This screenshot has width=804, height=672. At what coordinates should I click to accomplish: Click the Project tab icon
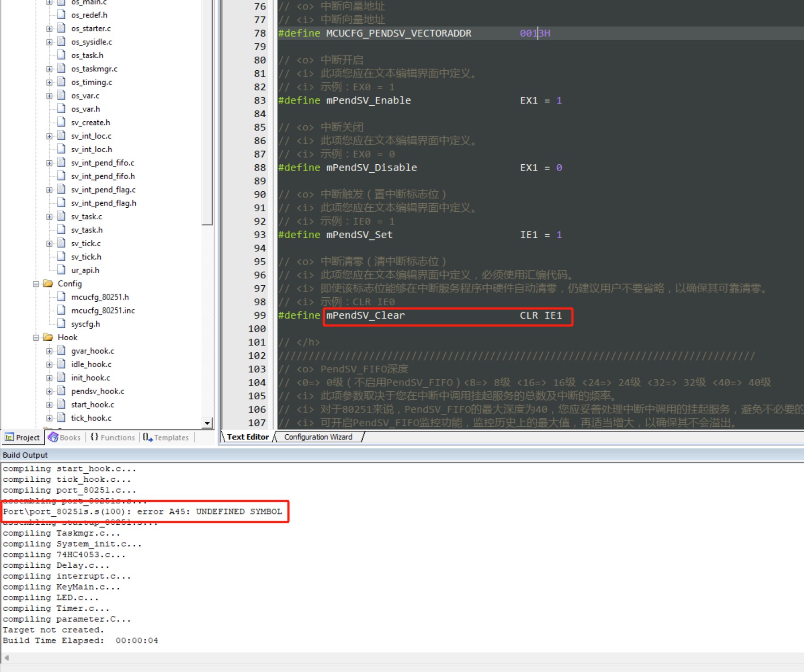9,437
